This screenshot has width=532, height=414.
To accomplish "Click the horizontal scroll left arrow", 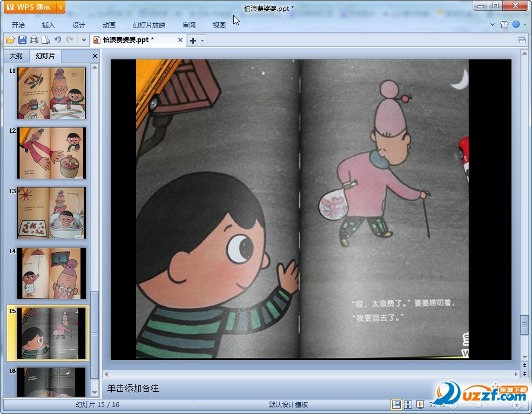I will (x=106, y=375).
